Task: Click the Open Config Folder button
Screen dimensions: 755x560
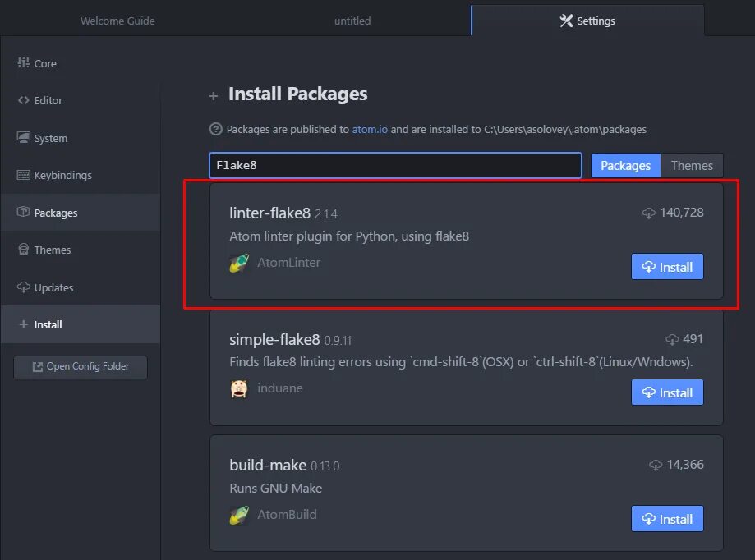Action: pos(80,367)
